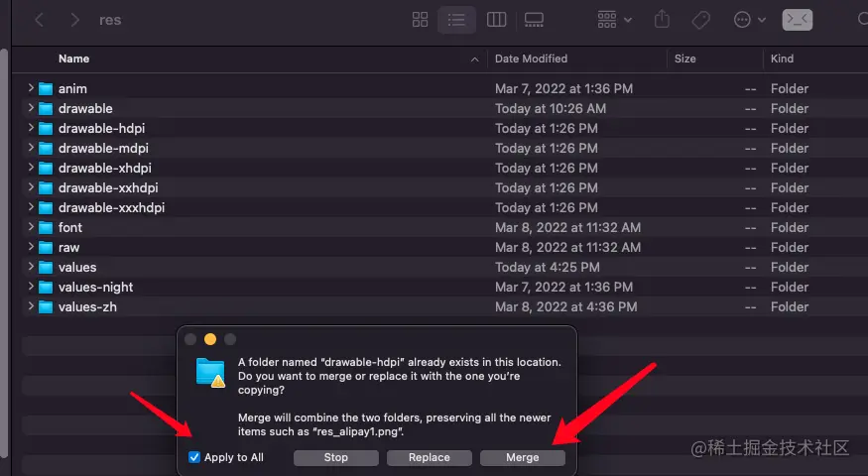Image resolution: width=868 pixels, height=476 pixels.
Task: Select the drawable-xxhdpi folder icon
Action: click(x=46, y=188)
